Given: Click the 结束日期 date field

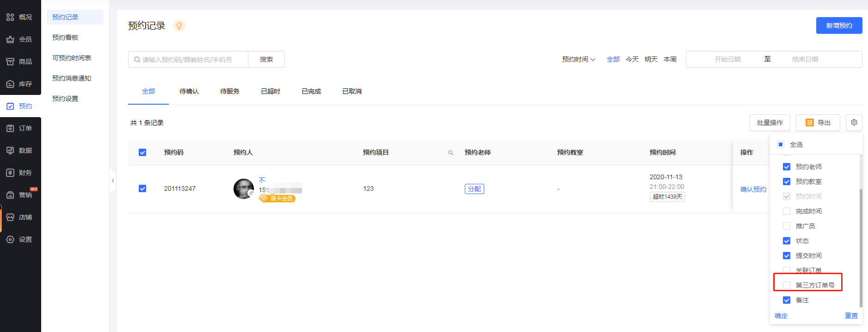Looking at the screenshot, I should 805,59.
